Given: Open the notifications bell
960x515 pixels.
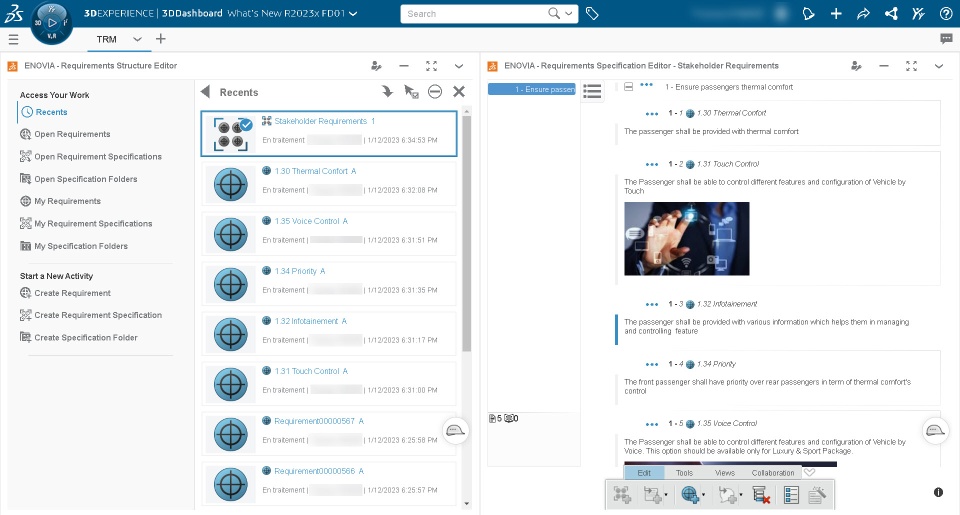Looking at the screenshot, I should coord(808,13).
